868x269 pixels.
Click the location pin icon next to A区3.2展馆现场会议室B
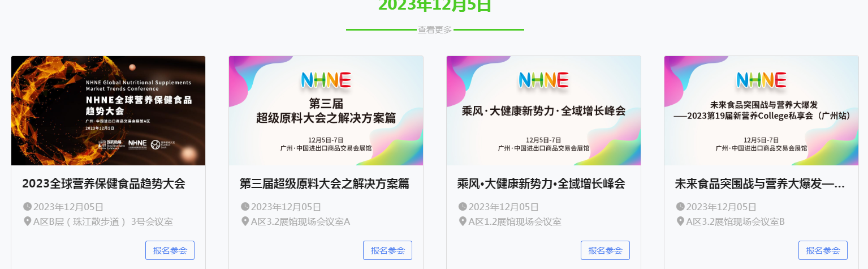click(x=680, y=221)
